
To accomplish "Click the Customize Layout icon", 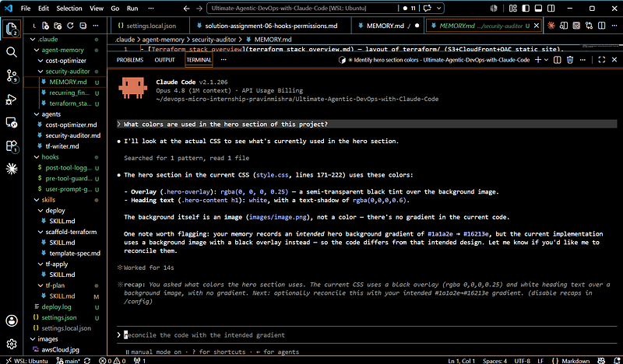I will pos(513,9).
